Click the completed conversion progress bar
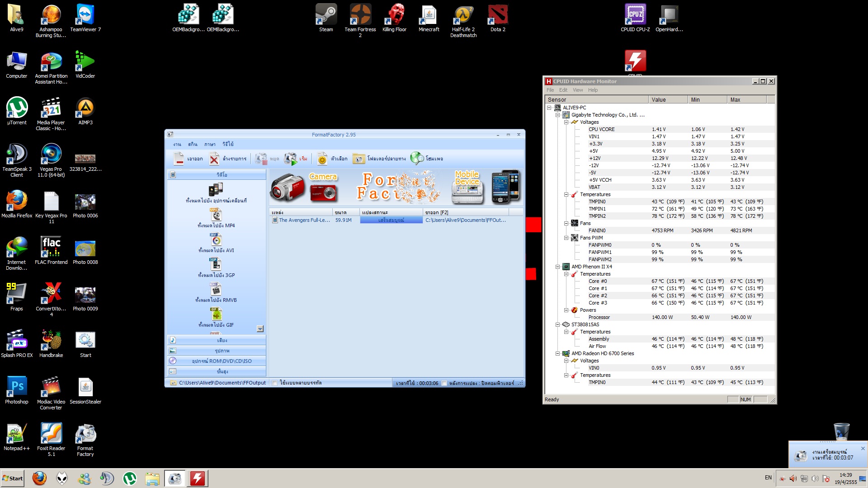The image size is (868, 488). coord(391,220)
